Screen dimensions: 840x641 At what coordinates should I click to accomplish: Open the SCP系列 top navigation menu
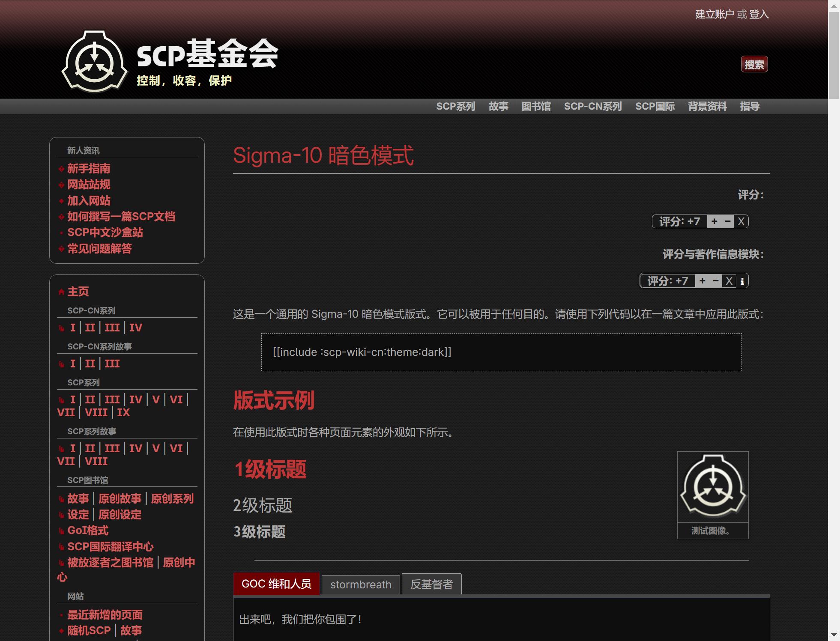click(x=455, y=106)
